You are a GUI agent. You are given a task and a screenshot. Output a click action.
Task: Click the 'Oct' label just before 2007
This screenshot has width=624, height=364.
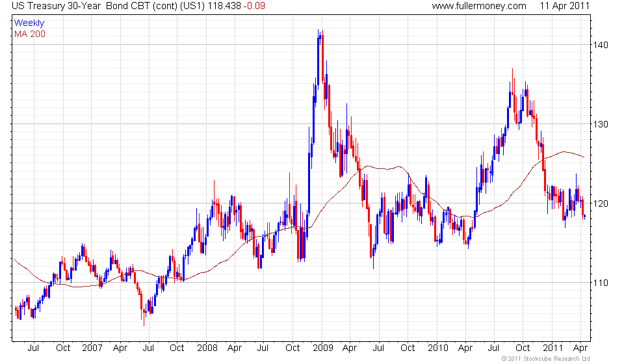tap(63, 348)
